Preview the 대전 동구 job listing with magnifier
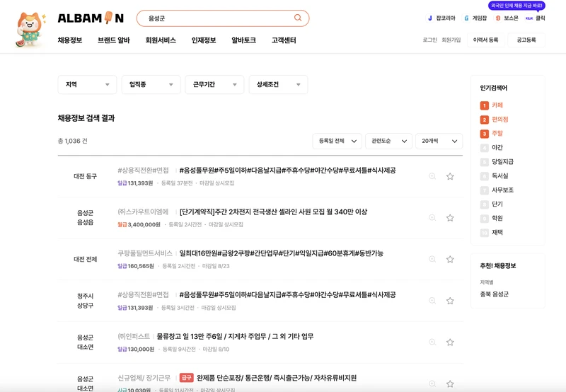 432,176
